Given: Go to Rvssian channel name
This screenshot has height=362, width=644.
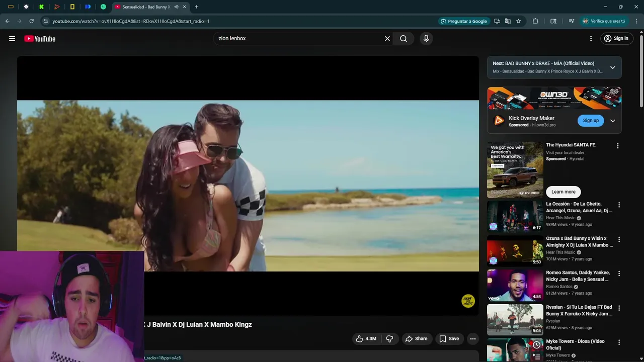Looking at the screenshot, I should coord(553,321).
